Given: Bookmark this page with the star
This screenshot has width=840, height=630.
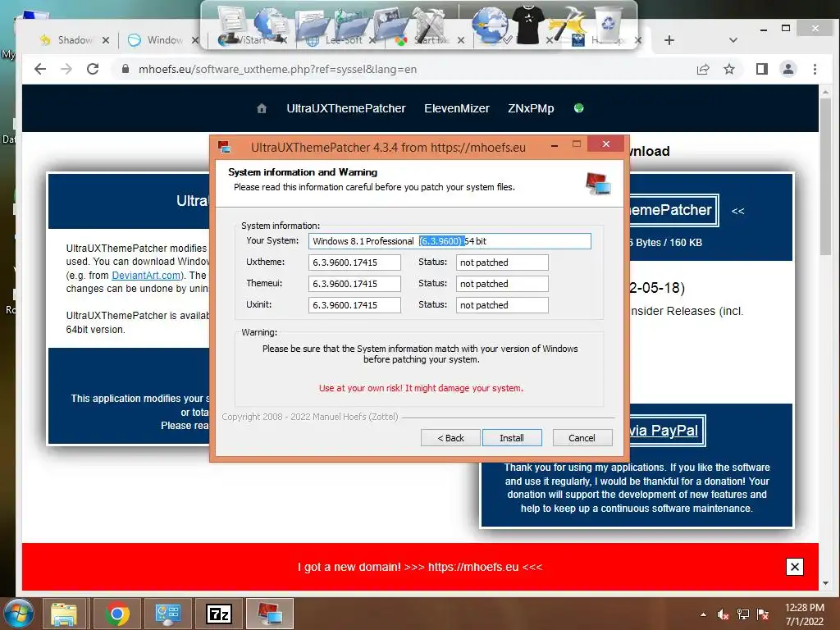Looking at the screenshot, I should (x=729, y=69).
